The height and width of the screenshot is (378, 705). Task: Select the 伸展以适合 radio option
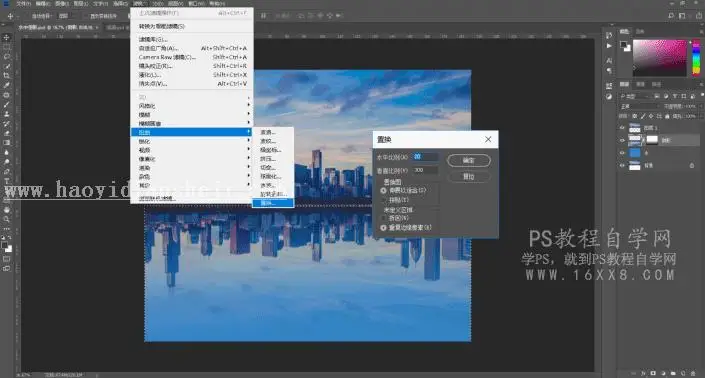[384, 191]
